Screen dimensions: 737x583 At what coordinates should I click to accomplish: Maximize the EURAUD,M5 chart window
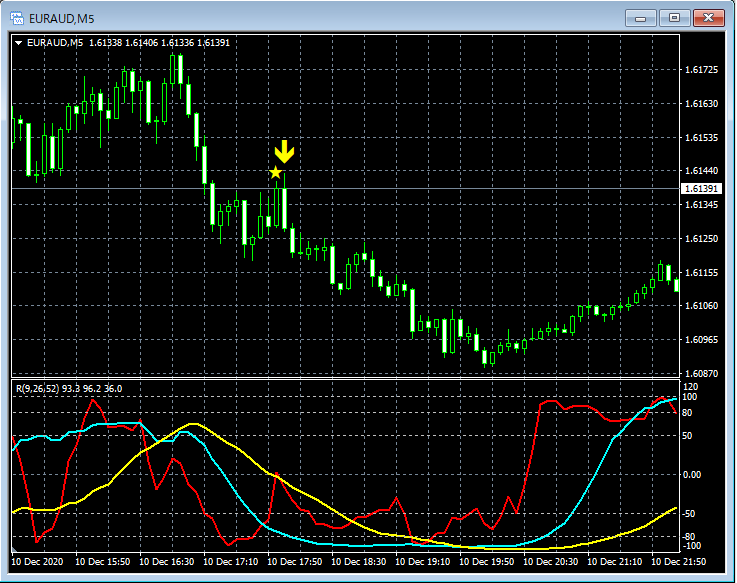(675, 17)
